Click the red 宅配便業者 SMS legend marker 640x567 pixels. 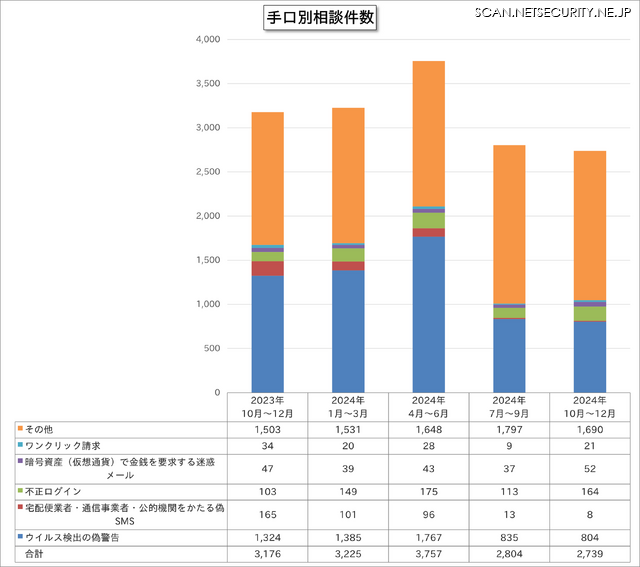(20, 508)
